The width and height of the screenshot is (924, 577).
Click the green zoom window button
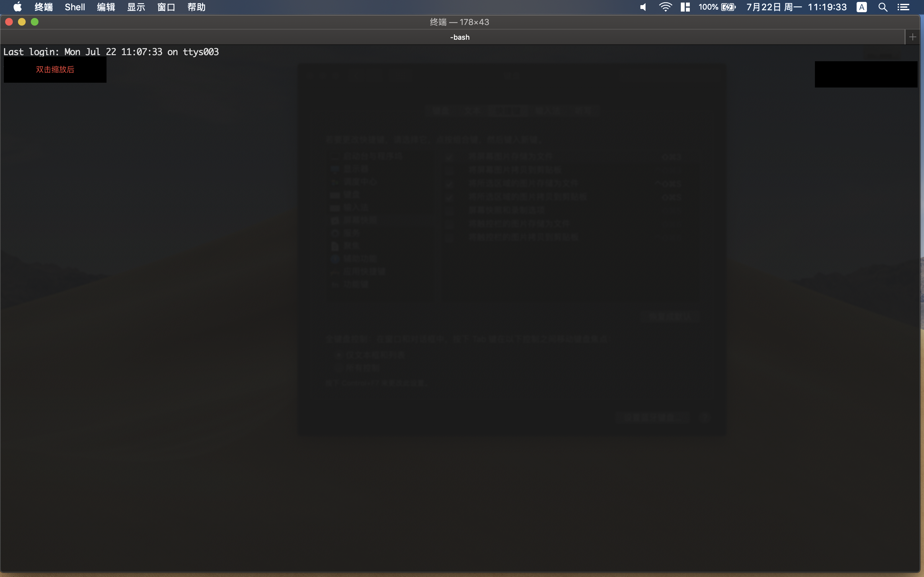pos(35,22)
